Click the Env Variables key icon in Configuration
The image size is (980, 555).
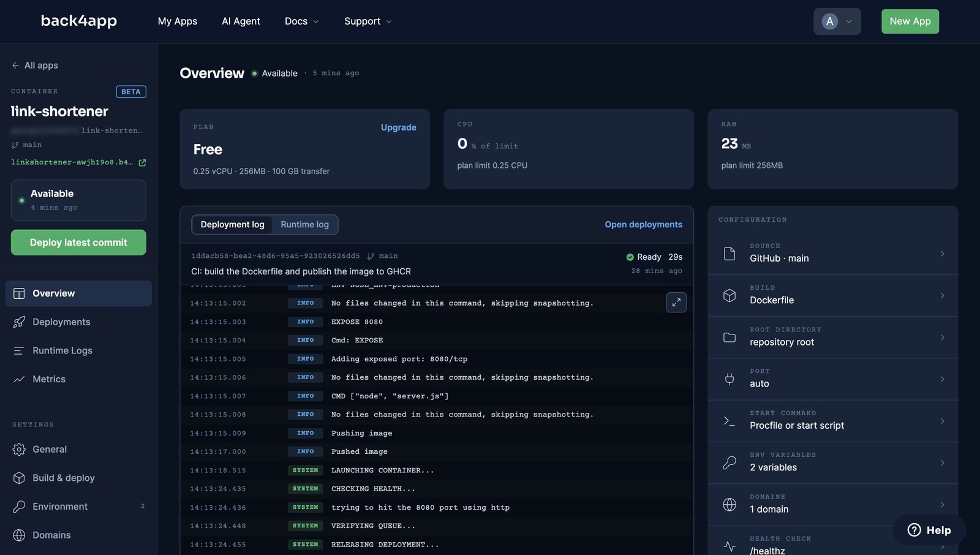coord(729,462)
